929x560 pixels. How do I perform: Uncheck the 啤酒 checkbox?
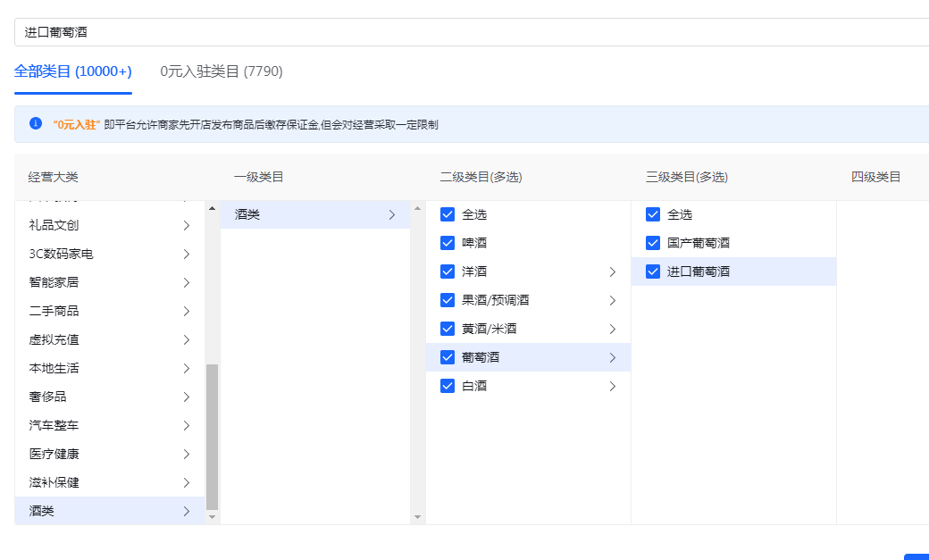(x=448, y=242)
